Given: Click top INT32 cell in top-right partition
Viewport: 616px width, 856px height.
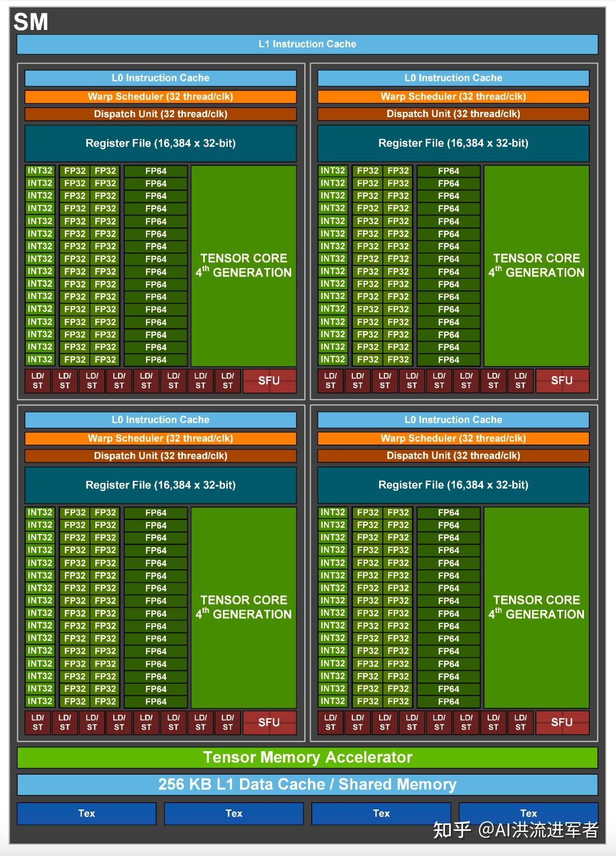Looking at the screenshot, I should (x=333, y=171).
